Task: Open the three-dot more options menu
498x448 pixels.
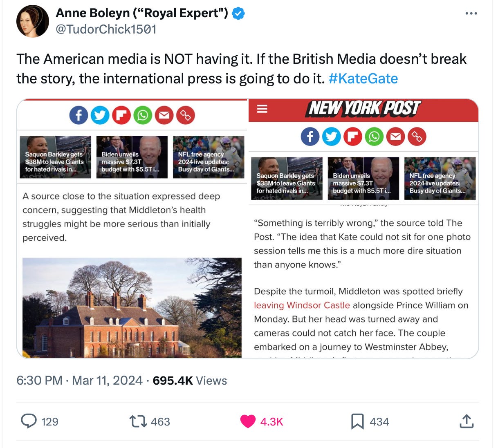Action: point(471,13)
